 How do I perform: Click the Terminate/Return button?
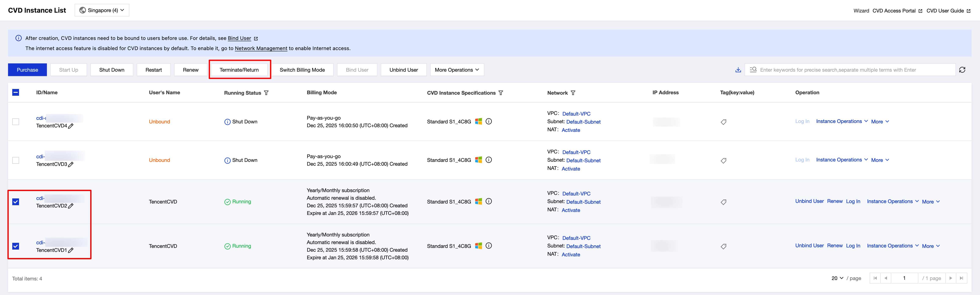tap(239, 70)
